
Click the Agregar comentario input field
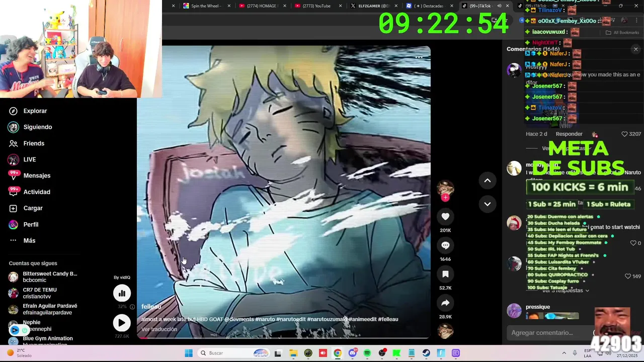550,333
